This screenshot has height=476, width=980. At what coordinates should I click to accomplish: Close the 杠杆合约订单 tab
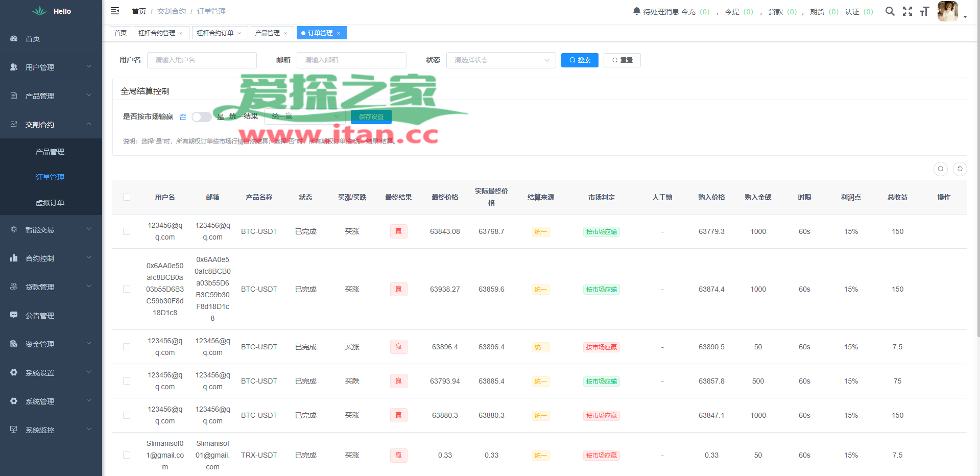[240, 33]
